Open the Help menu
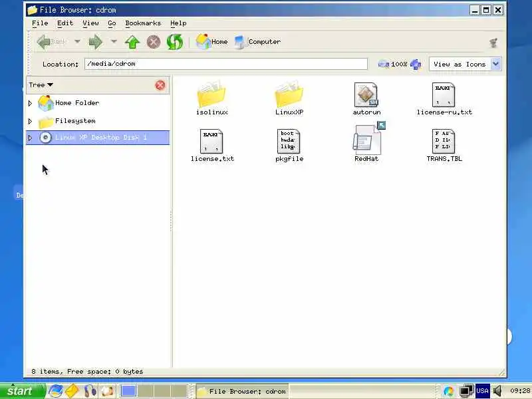Image resolution: width=532 pixels, height=399 pixels. pos(178,23)
